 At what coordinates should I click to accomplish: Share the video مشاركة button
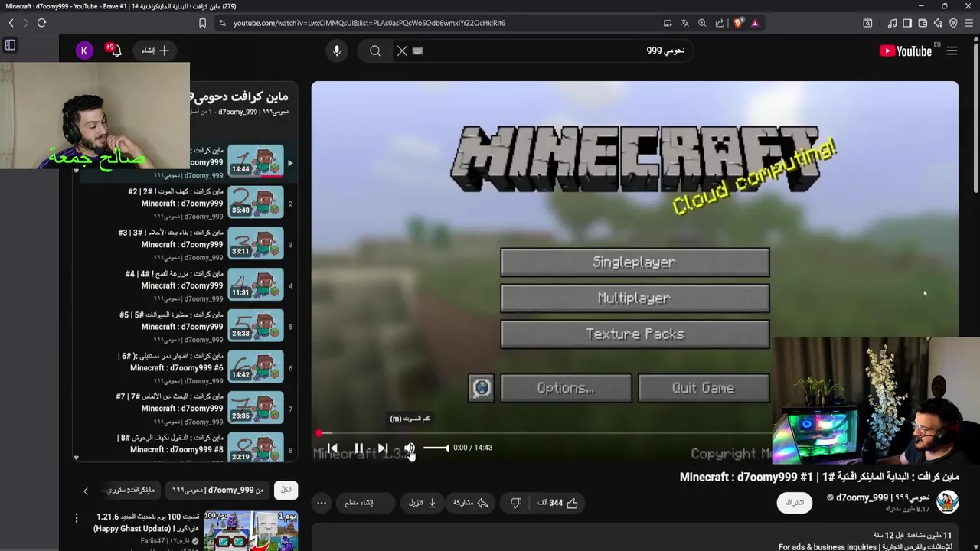472,503
